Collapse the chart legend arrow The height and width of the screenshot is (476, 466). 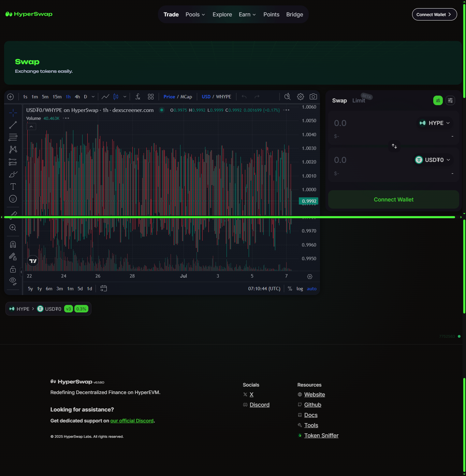point(31,127)
